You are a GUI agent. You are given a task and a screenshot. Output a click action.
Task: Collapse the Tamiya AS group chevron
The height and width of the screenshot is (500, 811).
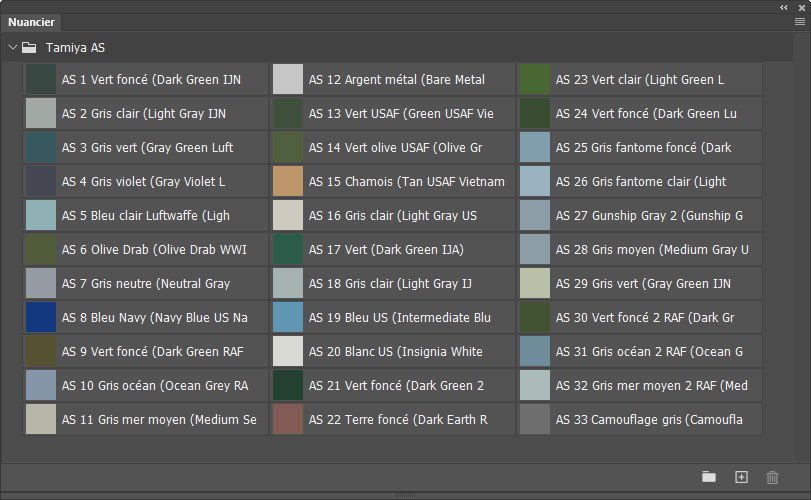[x=12, y=47]
